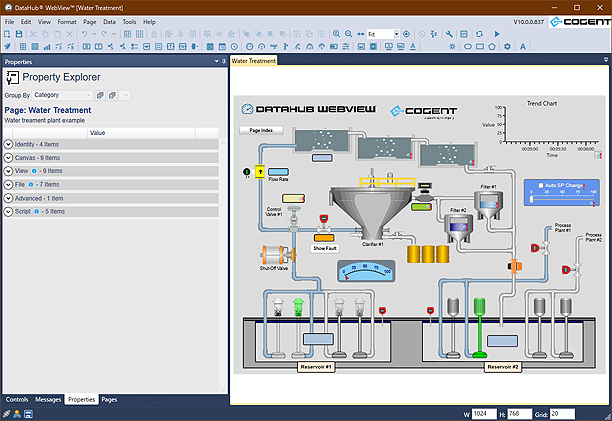Expand the Script property group
The height and width of the screenshot is (421, 612).
pos(9,211)
